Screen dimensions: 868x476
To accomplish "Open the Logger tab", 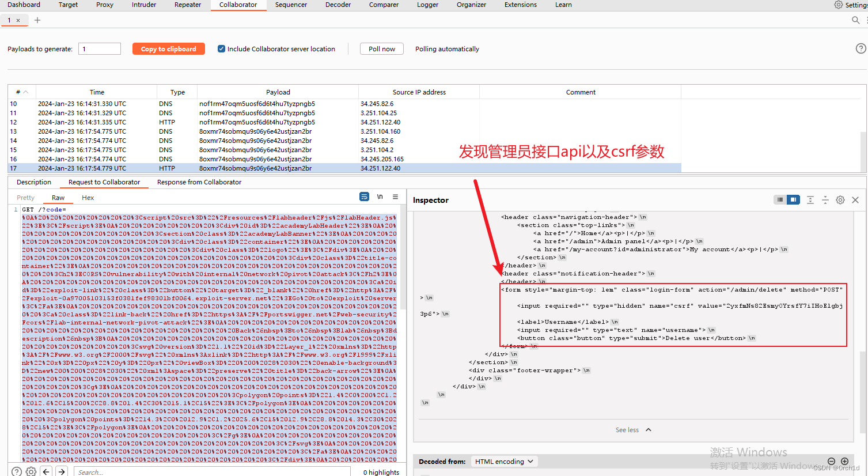I will coord(427,5).
